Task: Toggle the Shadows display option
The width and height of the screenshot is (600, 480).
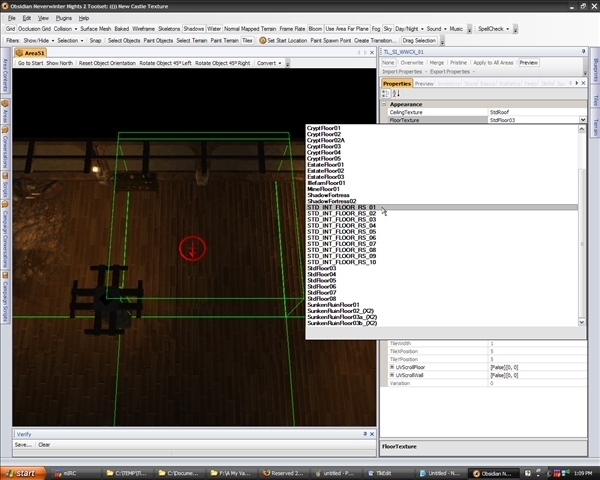Action: (x=194, y=29)
